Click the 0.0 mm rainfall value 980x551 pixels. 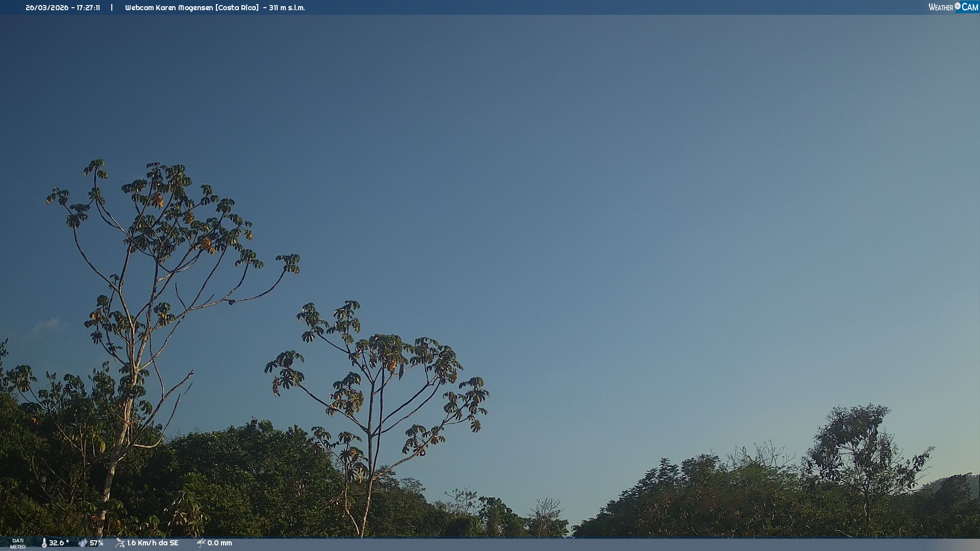(x=219, y=543)
